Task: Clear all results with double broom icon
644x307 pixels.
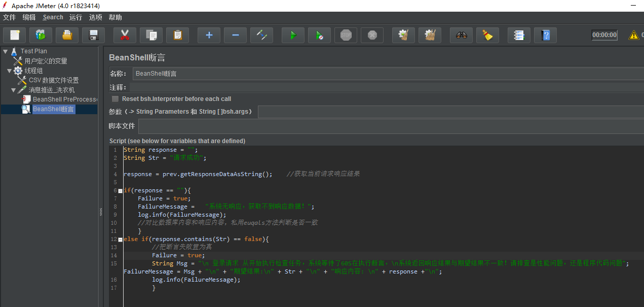Action: pyautogui.click(x=430, y=35)
